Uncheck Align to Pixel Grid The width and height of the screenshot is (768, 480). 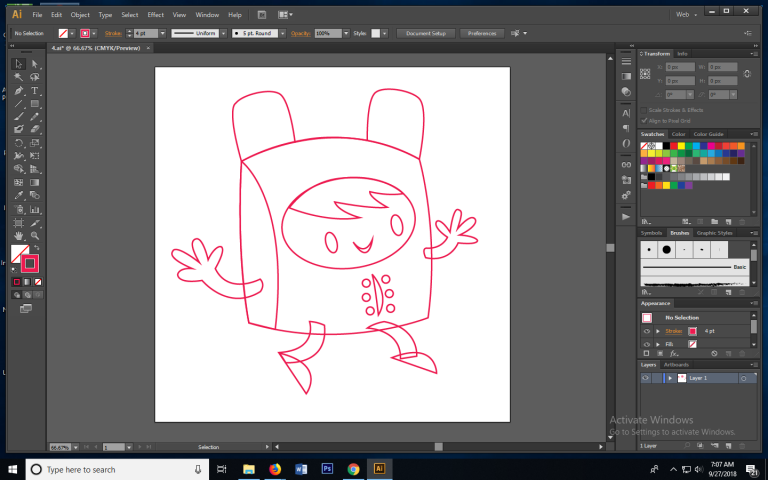click(x=644, y=119)
